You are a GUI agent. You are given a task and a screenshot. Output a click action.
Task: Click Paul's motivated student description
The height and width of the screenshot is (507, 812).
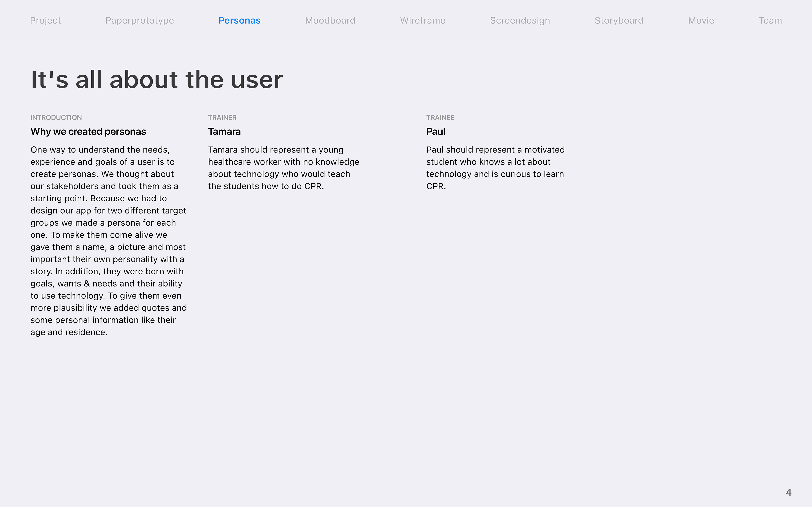pyautogui.click(x=495, y=168)
